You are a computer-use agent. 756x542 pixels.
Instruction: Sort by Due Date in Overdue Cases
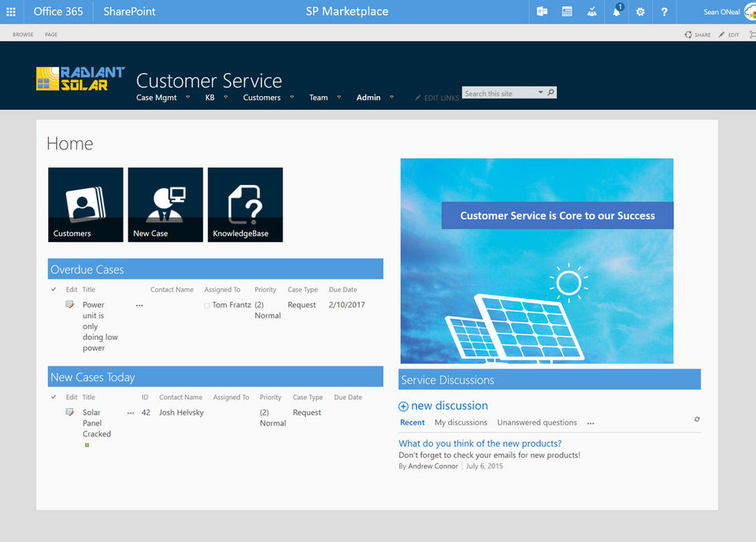pos(343,289)
